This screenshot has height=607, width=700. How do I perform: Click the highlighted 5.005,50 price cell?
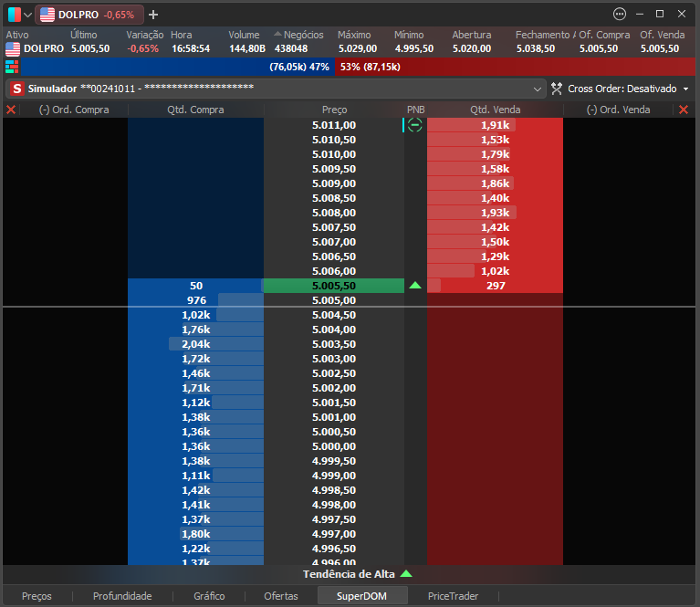(334, 286)
